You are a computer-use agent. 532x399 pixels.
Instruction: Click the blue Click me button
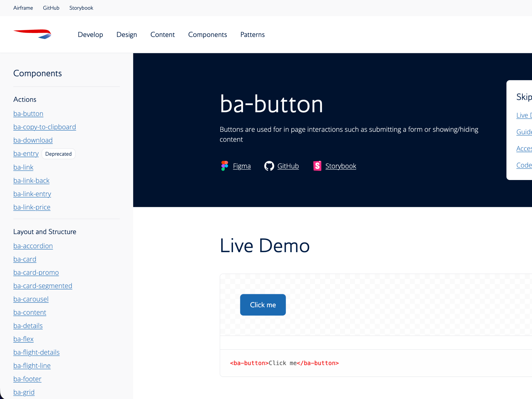pyautogui.click(x=263, y=305)
